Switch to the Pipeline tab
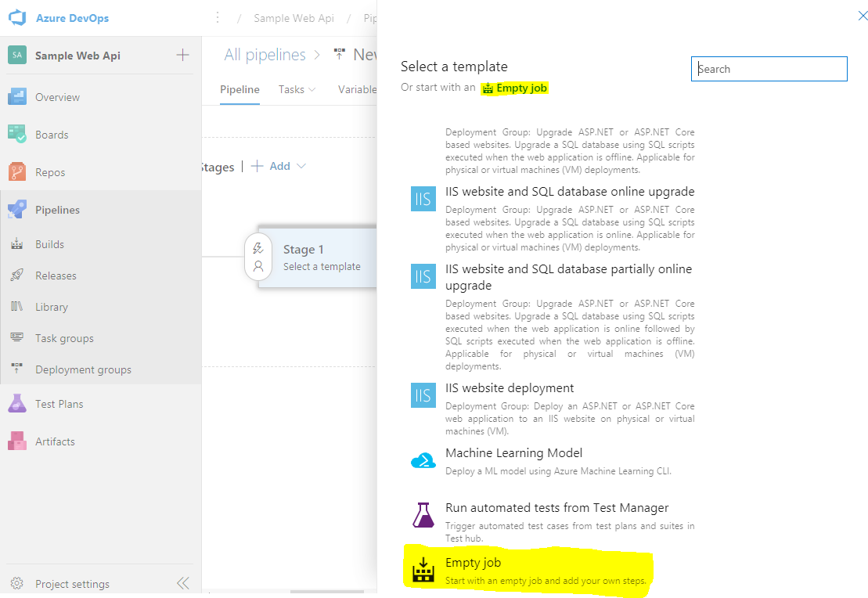Screen dimensions: 868x598 [240, 90]
